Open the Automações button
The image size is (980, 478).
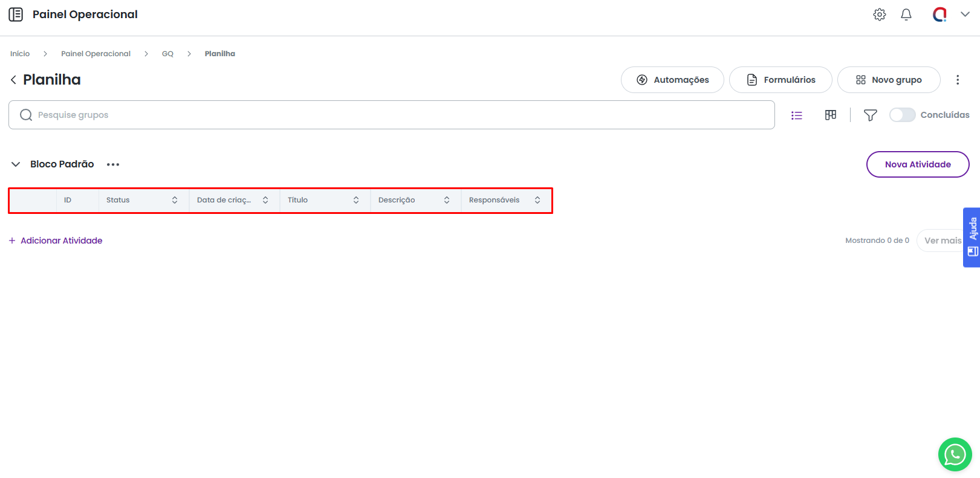pyautogui.click(x=672, y=80)
